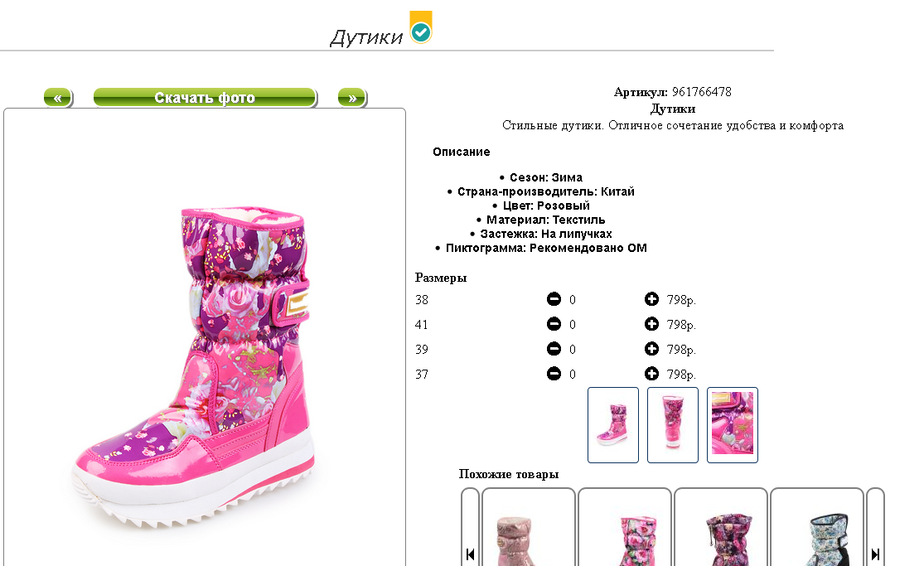This screenshot has height=566, width=924.
Task: Decrease quantity for size 41
Action: pyautogui.click(x=554, y=324)
